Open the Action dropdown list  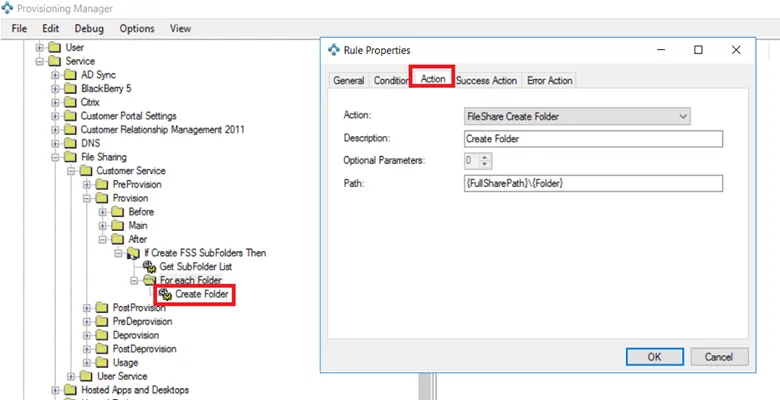pos(683,117)
